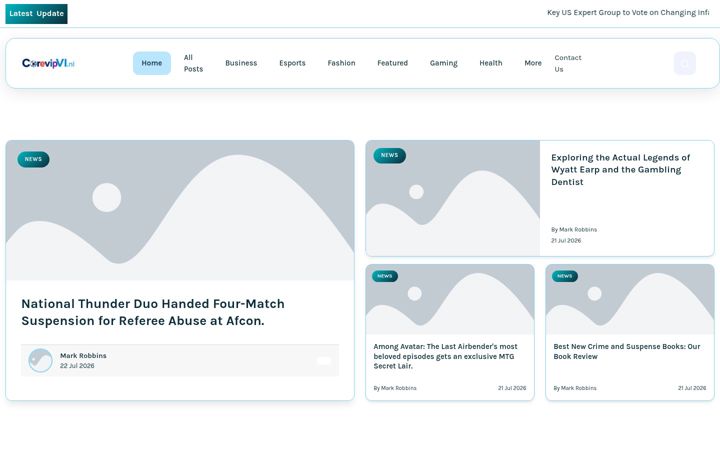Expand the More menu

533,63
